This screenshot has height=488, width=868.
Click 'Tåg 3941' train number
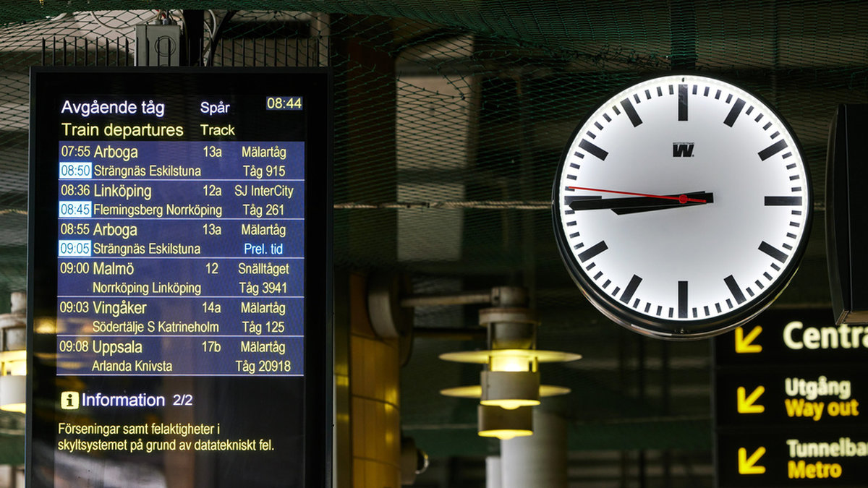(264, 288)
